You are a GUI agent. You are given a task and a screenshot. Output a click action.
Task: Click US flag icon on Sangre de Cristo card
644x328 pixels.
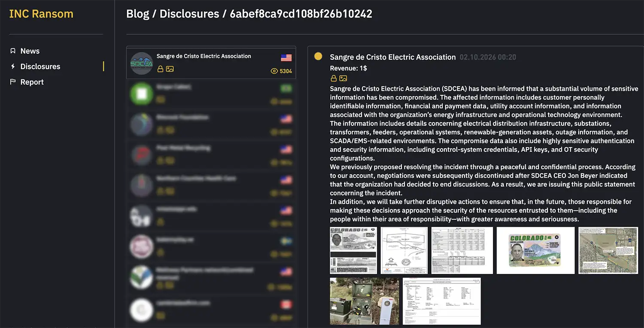286,58
